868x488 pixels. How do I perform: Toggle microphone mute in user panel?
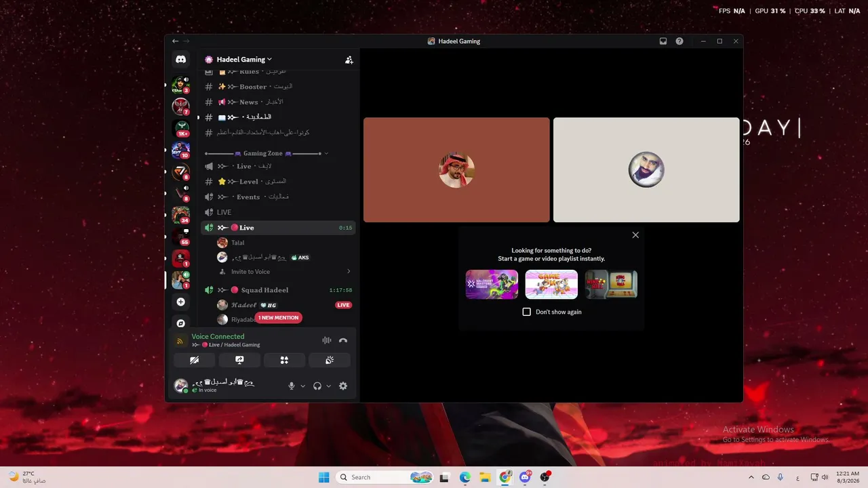click(x=292, y=386)
